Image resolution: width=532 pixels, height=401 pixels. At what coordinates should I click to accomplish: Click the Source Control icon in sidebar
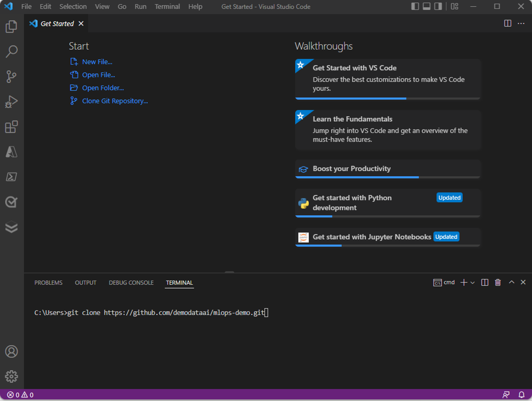tap(11, 77)
